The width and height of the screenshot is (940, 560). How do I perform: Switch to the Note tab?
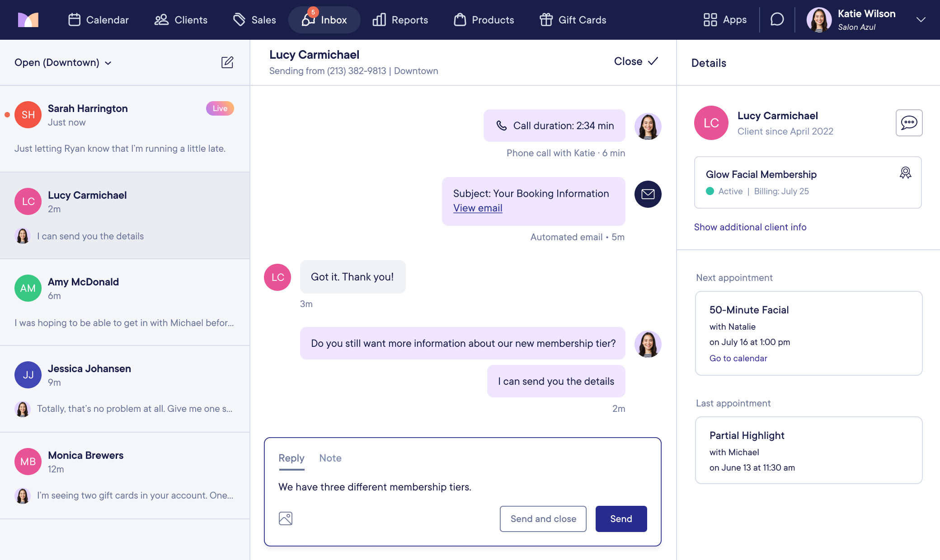coord(330,458)
